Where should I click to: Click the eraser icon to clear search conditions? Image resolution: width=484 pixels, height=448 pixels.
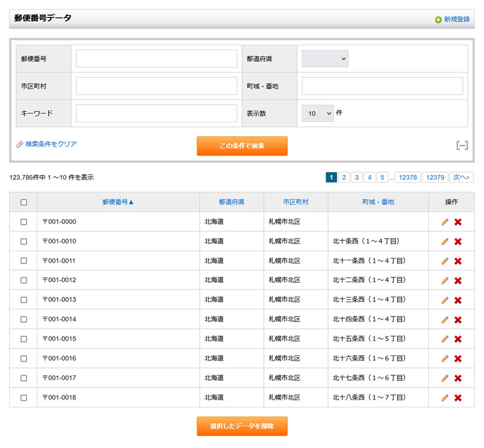coord(19,144)
